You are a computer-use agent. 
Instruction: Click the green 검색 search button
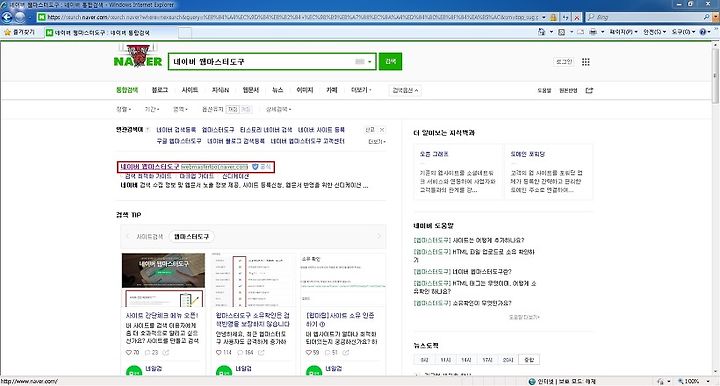(x=390, y=62)
